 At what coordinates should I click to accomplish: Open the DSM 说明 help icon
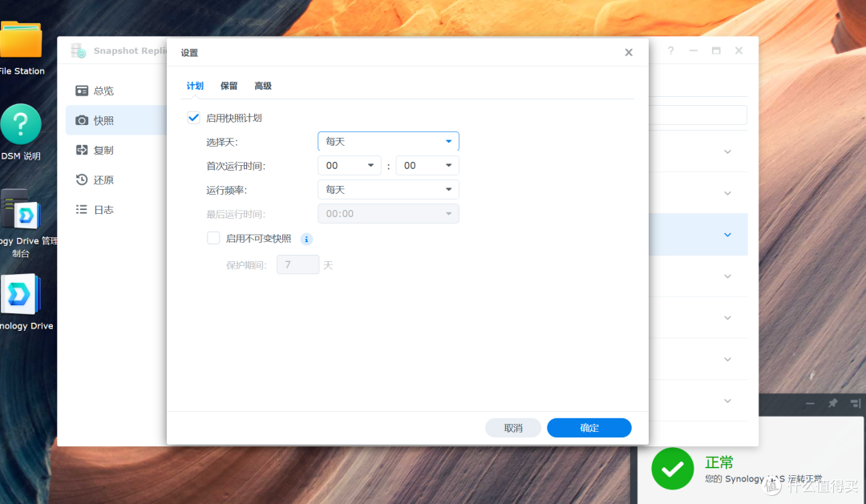pyautogui.click(x=21, y=124)
